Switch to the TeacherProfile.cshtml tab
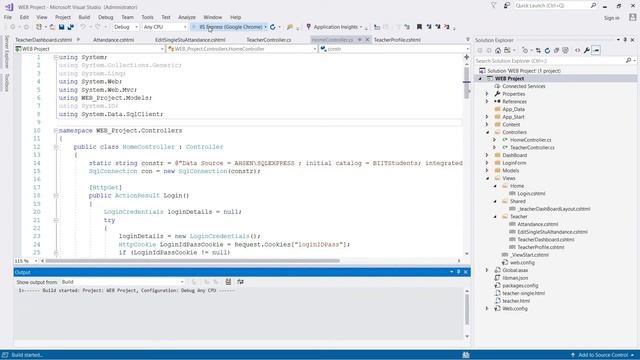This screenshot has height=360, width=640. [397, 40]
